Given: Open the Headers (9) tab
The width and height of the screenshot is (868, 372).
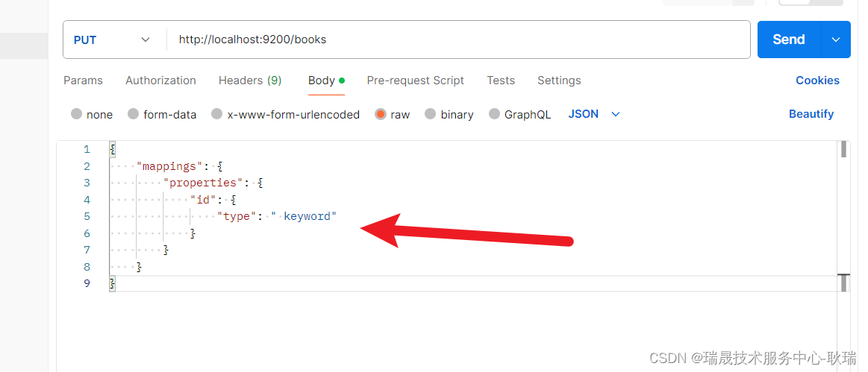Looking at the screenshot, I should coord(250,81).
